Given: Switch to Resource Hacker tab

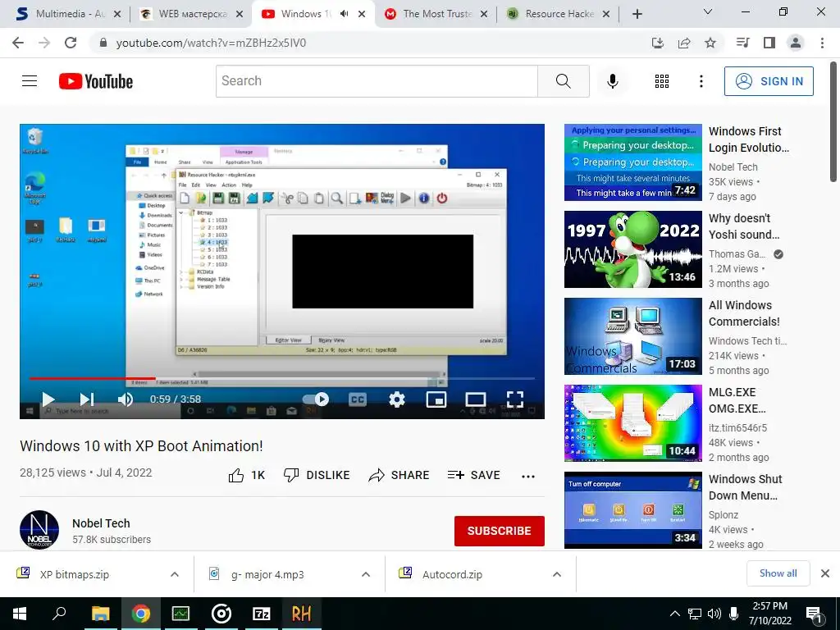Looking at the screenshot, I should pyautogui.click(x=559, y=14).
